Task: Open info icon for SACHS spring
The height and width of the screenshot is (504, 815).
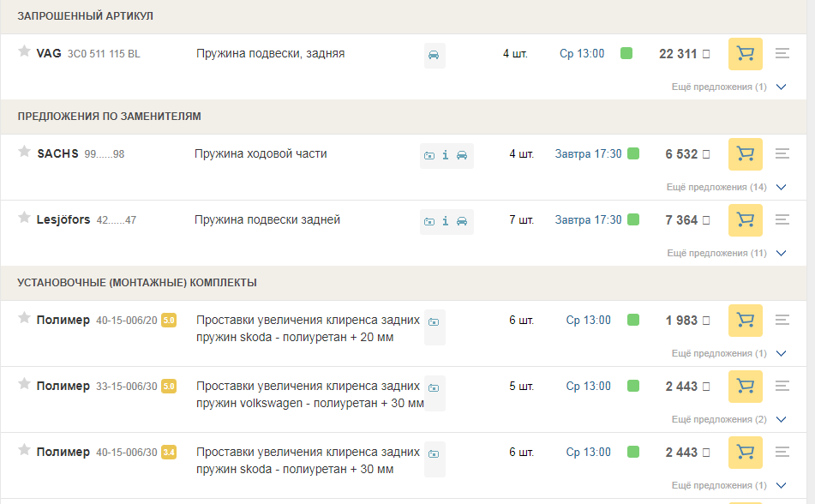Action: pos(446,155)
